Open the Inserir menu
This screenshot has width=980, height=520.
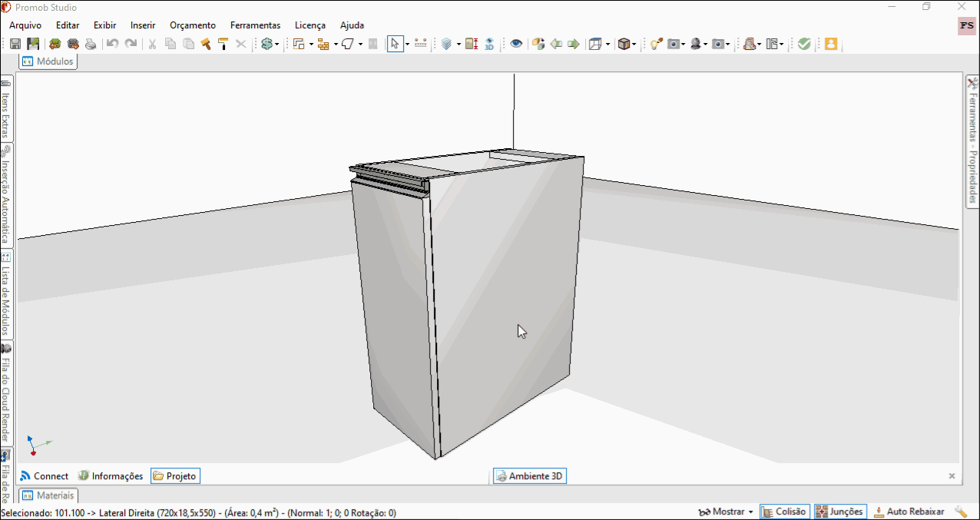(x=143, y=25)
